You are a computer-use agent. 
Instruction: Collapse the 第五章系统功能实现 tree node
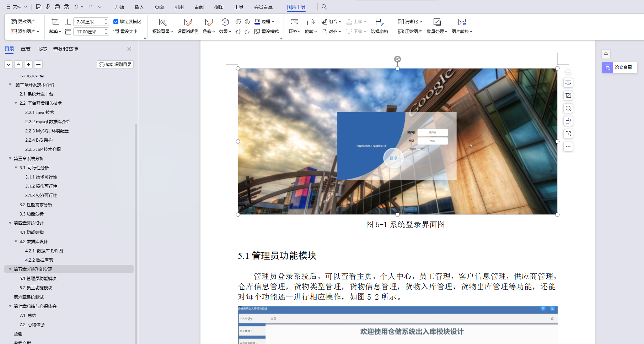click(10, 269)
